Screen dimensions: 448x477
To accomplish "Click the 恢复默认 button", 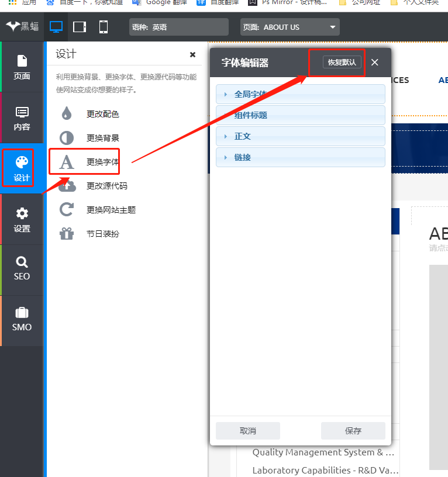I will point(342,63).
